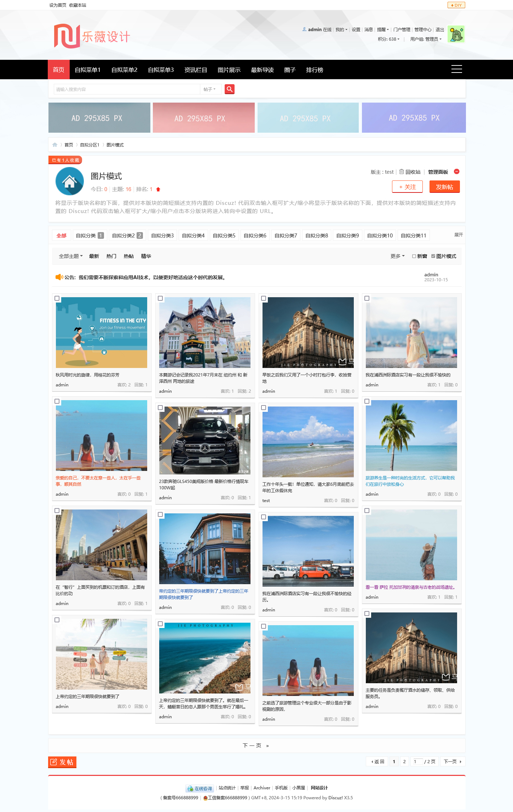Click the red collapse circle icon
This screenshot has height=812, width=513.
click(457, 172)
